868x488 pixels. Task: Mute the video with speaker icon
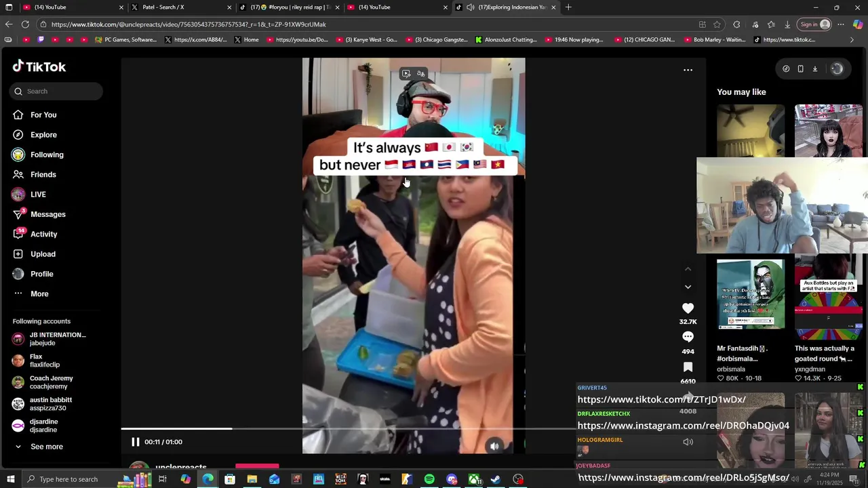[494, 445]
